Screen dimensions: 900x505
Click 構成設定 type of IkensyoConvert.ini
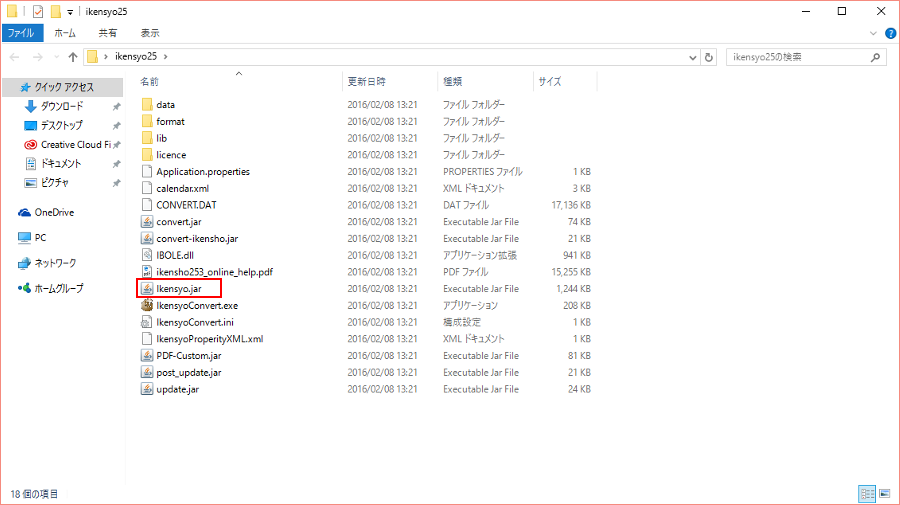462,322
